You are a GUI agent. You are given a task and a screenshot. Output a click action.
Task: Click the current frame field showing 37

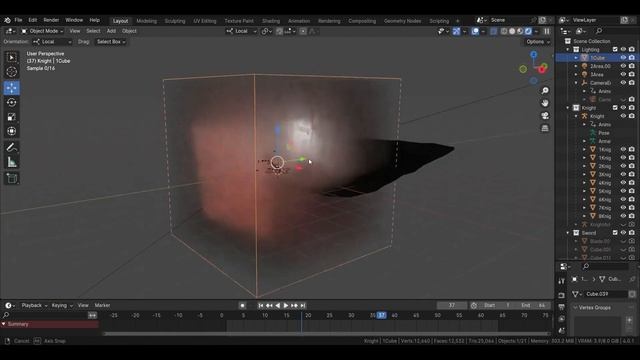click(452, 305)
